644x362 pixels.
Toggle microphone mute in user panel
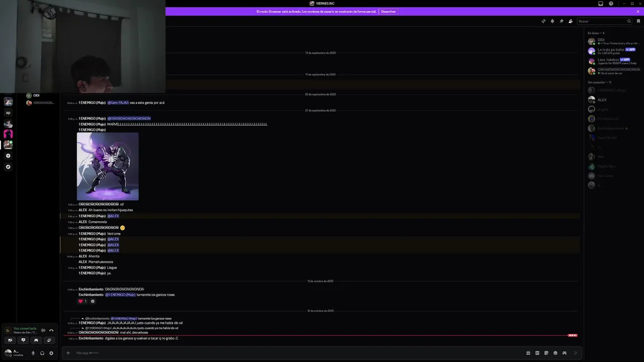click(33, 353)
